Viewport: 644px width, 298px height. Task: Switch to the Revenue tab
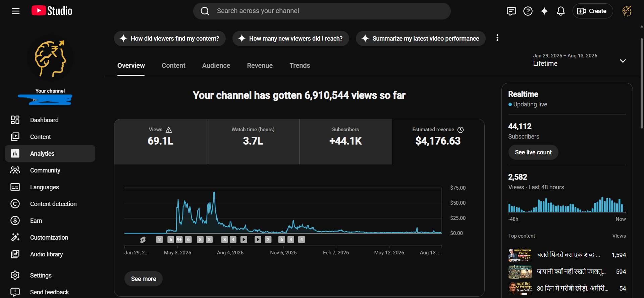[x=260, y=65]
